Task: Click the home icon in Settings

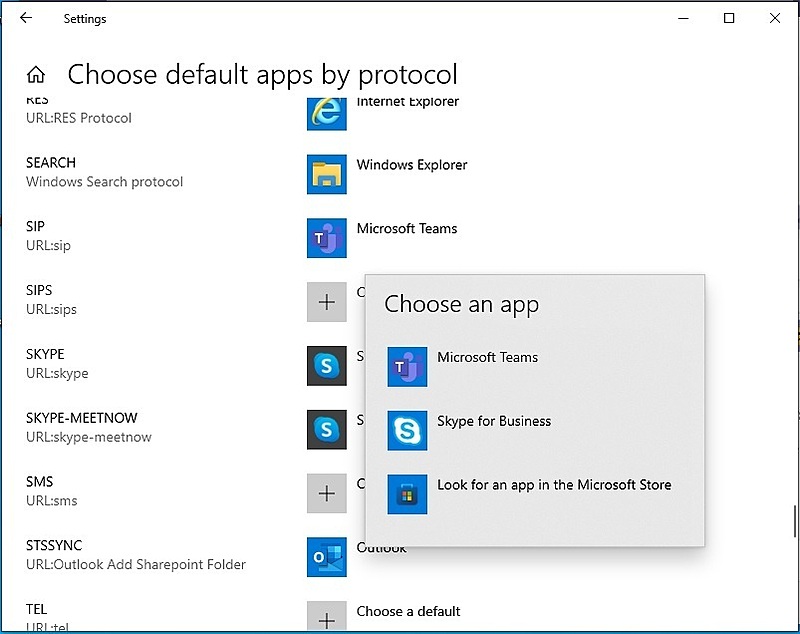Action: 35,74
